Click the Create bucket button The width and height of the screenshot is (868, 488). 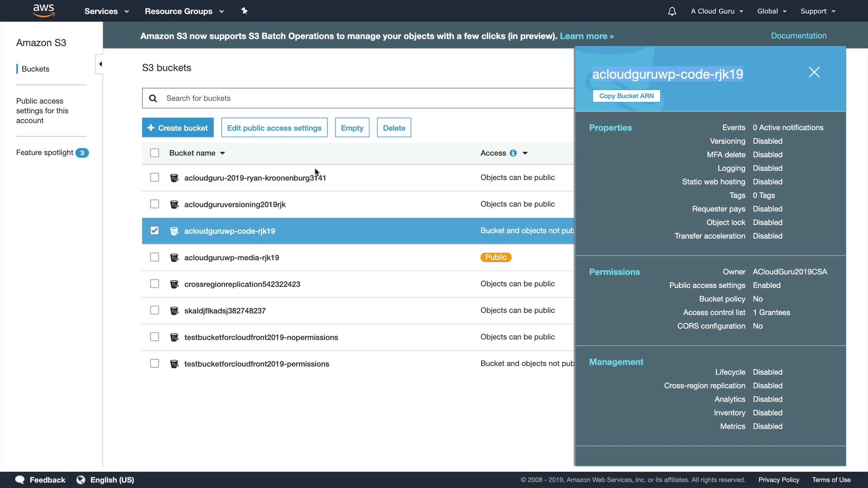coord(178,128)
